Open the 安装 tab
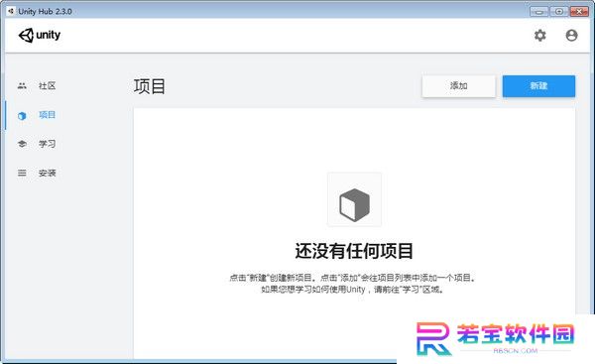This screenshot has width=595, height=364. (x=47, y=174)
